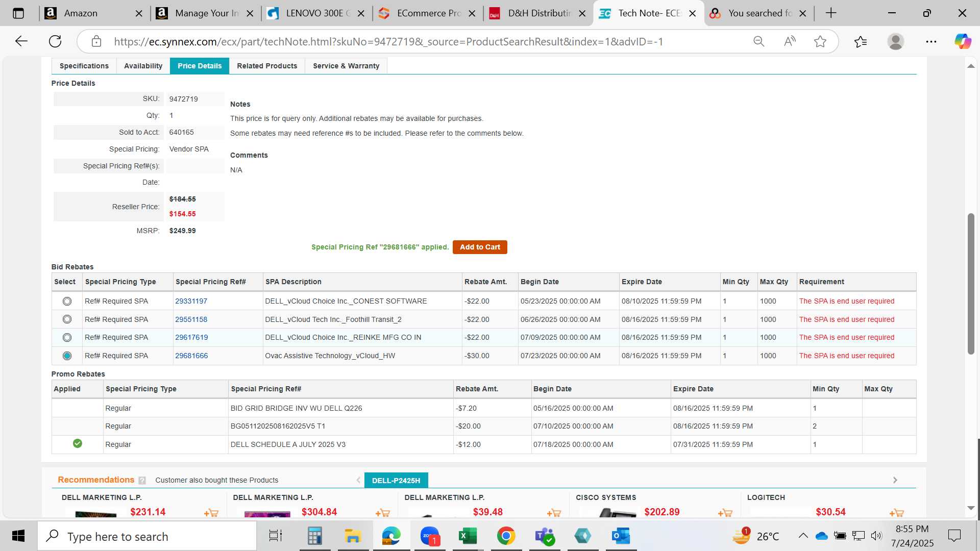This screenshot has width=980, height=551.
Task: Switch to the Specifications tab
Action: [84, 66]
